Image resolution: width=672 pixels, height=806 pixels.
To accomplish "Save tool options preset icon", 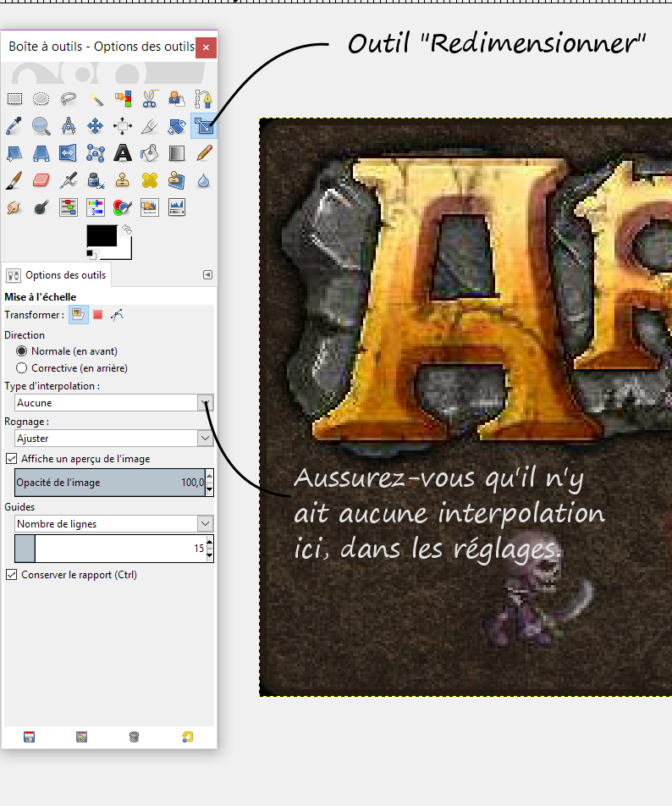I will [30, 737].
